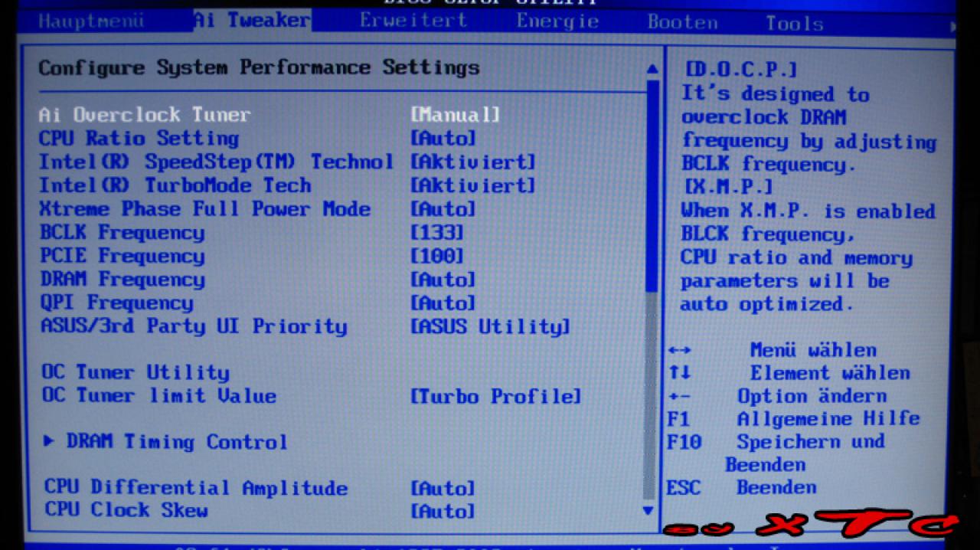Open CPU Differential Amplitude [Auto] value
This screenshot has width=980, height=550.
pos(443,488)
